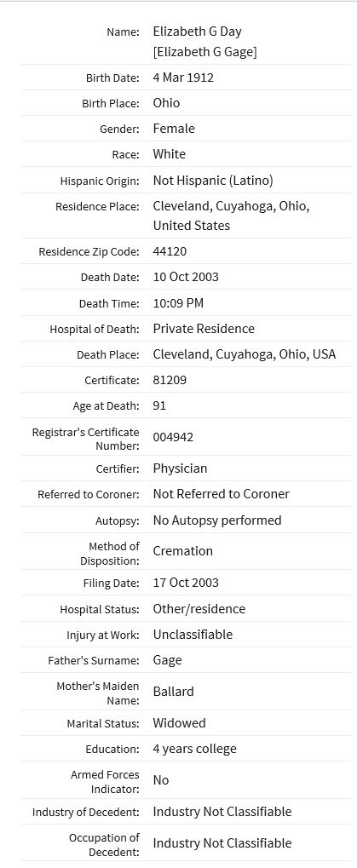The height and width of the screenshot is (868, 357).
Task: Click the death date 10 Oct 2003
Action: coord(186,277)
